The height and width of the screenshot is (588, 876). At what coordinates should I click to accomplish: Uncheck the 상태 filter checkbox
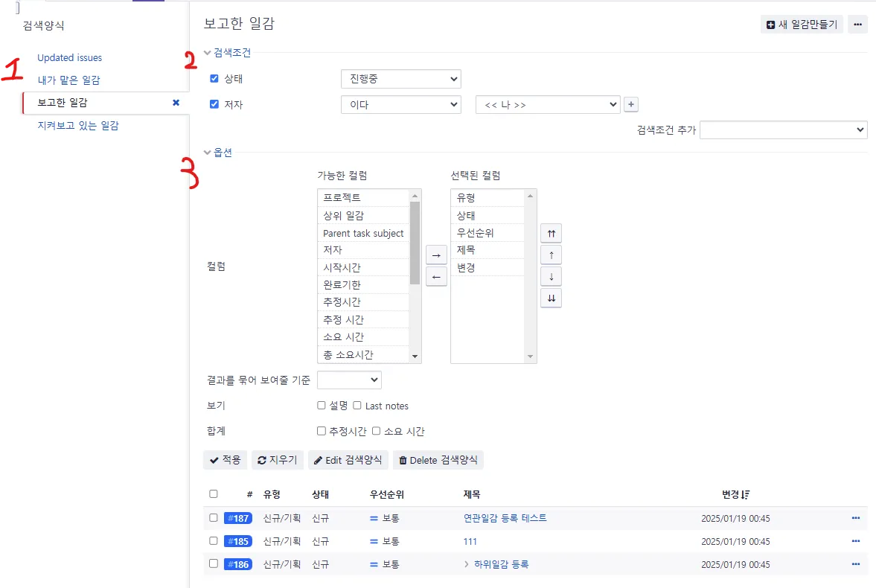coord(214,78)
